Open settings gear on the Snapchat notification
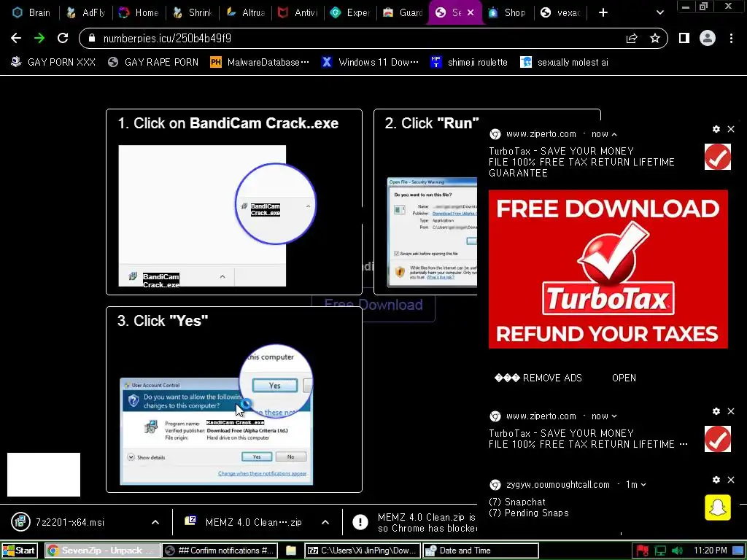This screenshot has width=747, height=560. [716, 480]
